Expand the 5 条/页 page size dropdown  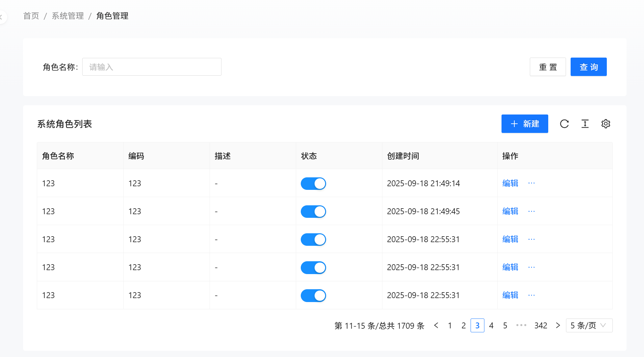pyautogui.click(x=589, y=325)
